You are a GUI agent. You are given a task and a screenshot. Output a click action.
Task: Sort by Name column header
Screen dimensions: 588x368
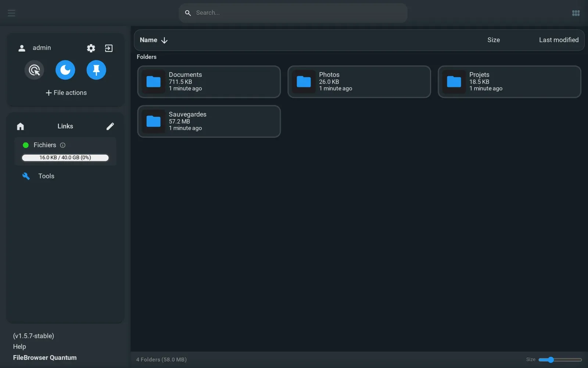tap(148, 40)
